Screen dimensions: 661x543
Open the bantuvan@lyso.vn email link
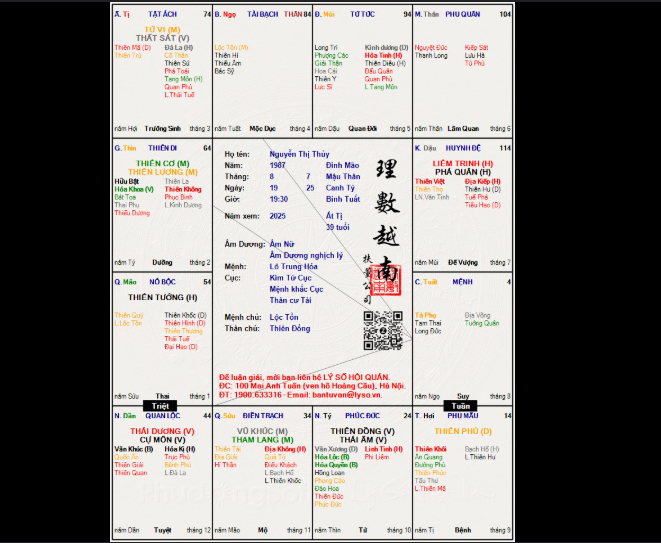tap(347, 395)
